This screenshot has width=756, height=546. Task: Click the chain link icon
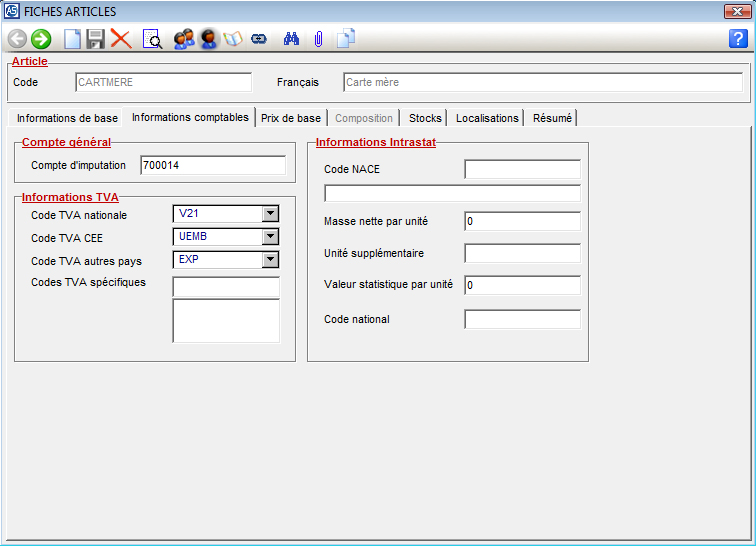pyautogui.click(x=259, y=39)
